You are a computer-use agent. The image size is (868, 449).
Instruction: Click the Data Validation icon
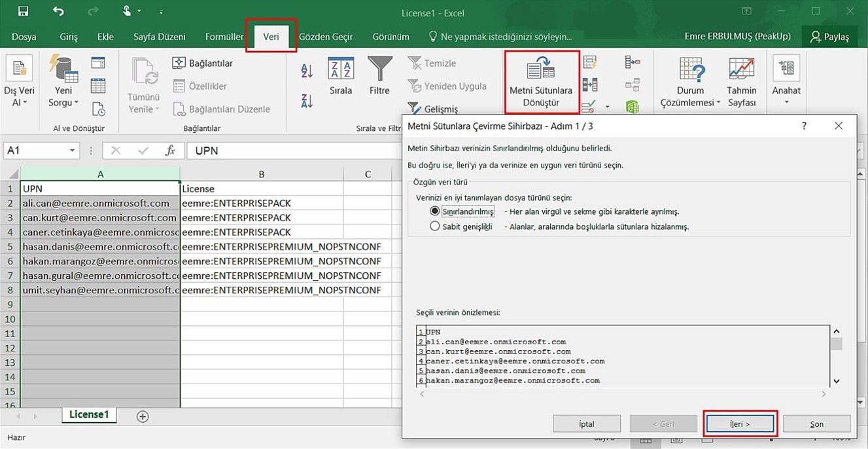tap(589, 106)
